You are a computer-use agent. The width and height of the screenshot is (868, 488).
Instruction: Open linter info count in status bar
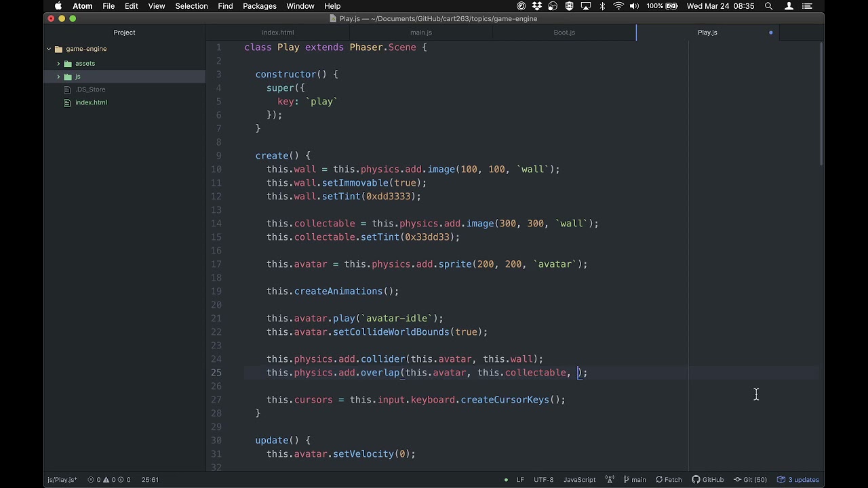coord(123,480)
